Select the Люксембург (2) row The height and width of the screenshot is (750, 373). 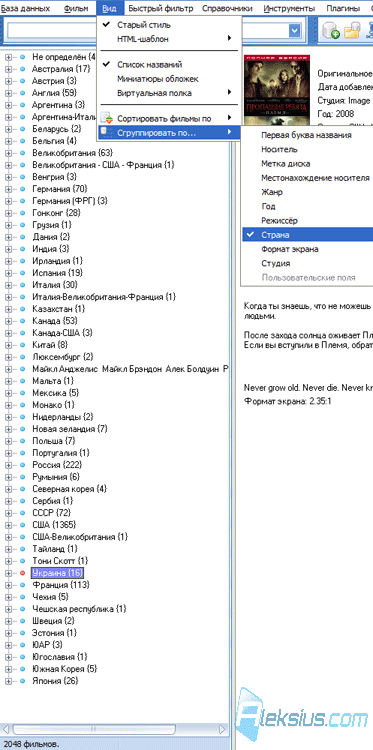pyautogui.click(x=63, y=357)
